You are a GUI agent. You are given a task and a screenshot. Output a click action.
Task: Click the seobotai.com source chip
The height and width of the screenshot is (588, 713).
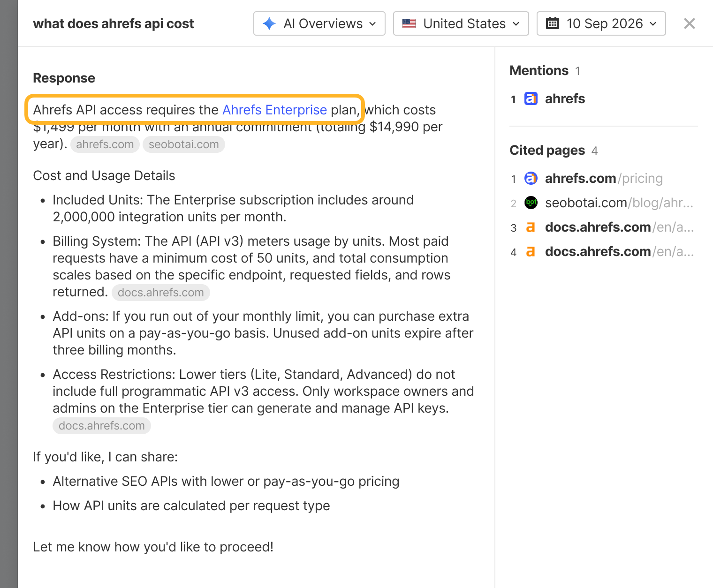point(184,144)
